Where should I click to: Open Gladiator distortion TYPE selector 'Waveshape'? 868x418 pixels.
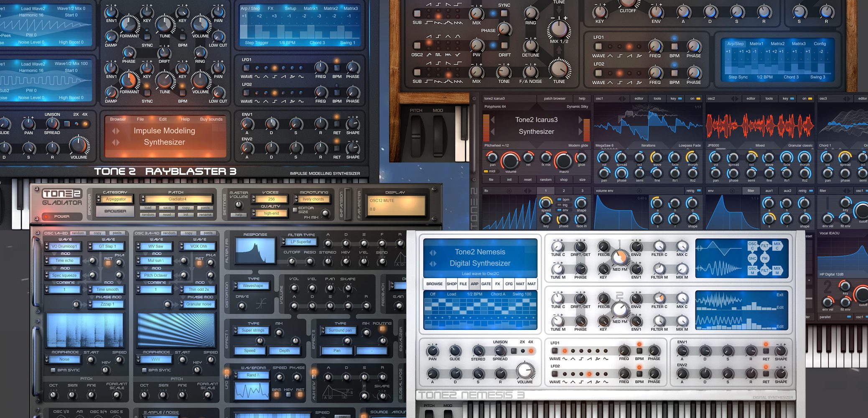tap(252, 286)
